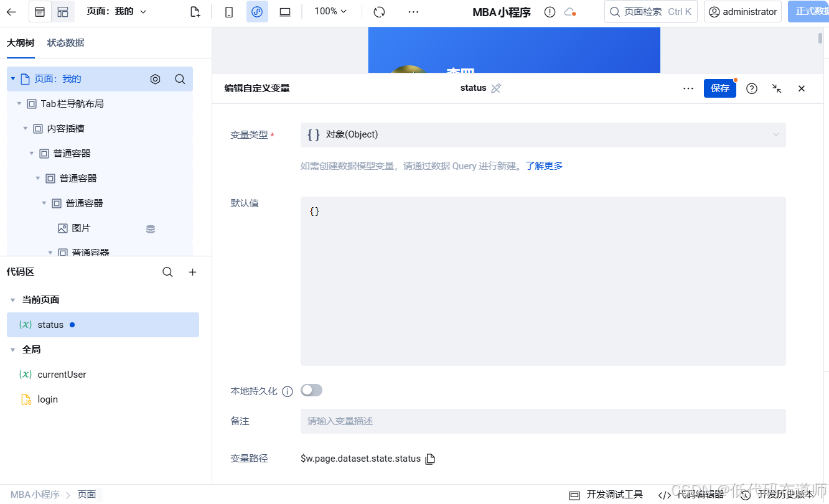
Task: Disable 本地持久化 toggle switch
Action: (x=311, y=390)
